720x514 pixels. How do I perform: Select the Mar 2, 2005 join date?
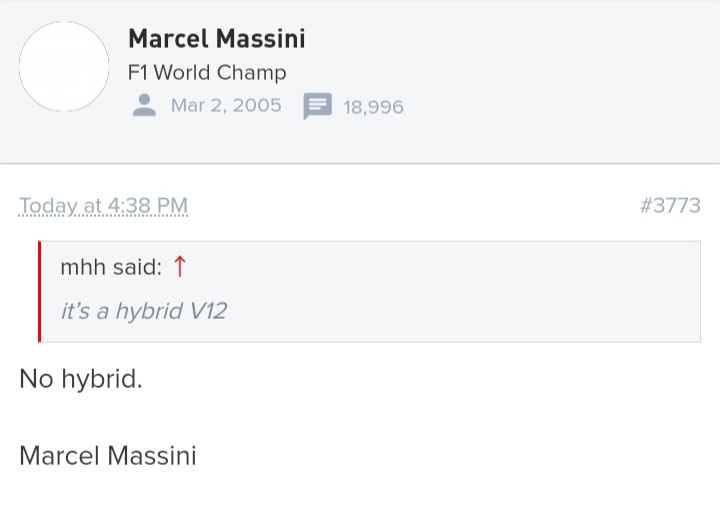[x=226, y=106]
